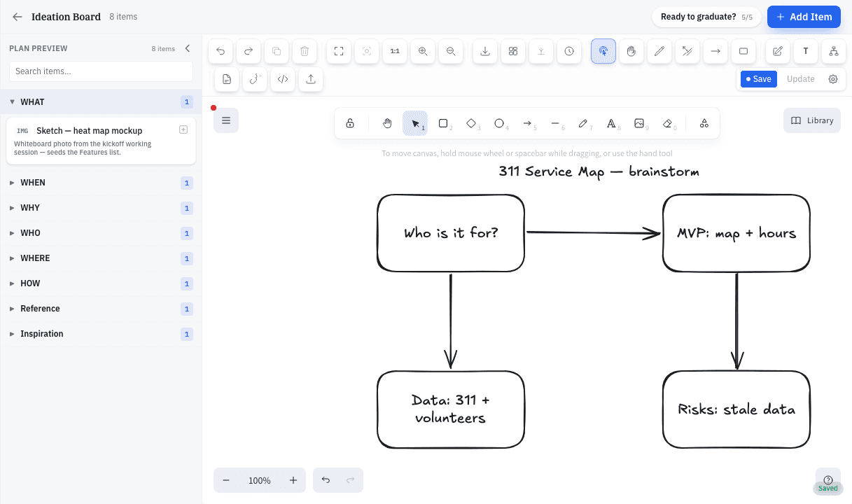Go back using the left arrow

[x=18, y=17]
